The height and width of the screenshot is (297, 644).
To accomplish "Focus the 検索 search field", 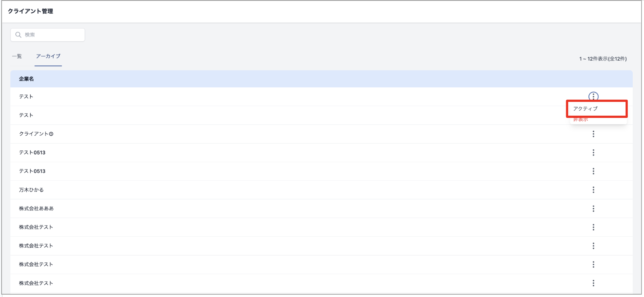I will (x=48, y=35).
